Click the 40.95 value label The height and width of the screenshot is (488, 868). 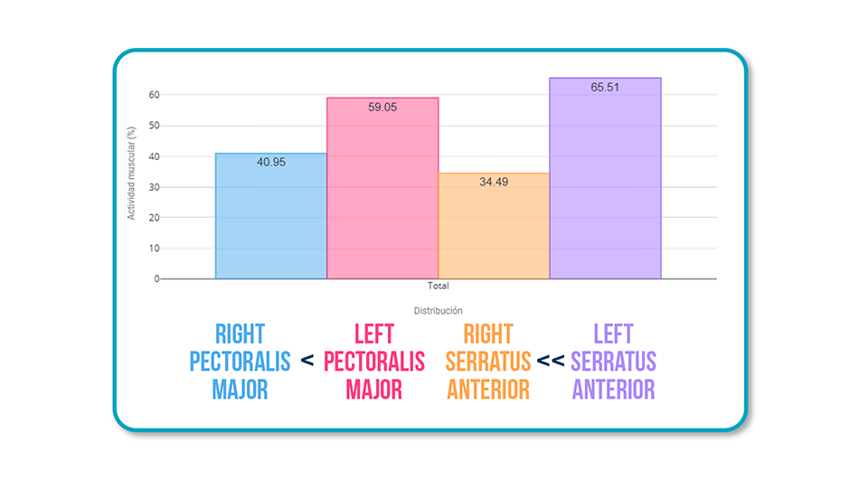271,163
